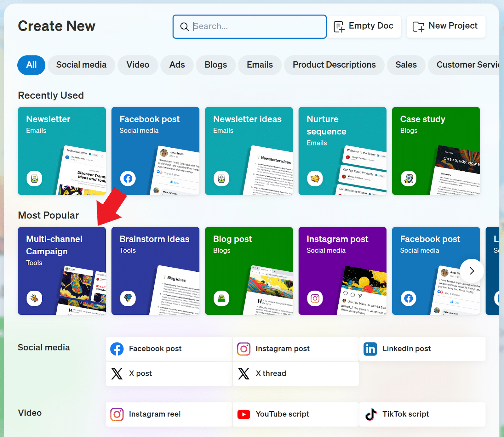The height and width of the screenshot is (437, 504).
Task: Open the Newsletter card in Recently Used
Action: click(62, 151)
